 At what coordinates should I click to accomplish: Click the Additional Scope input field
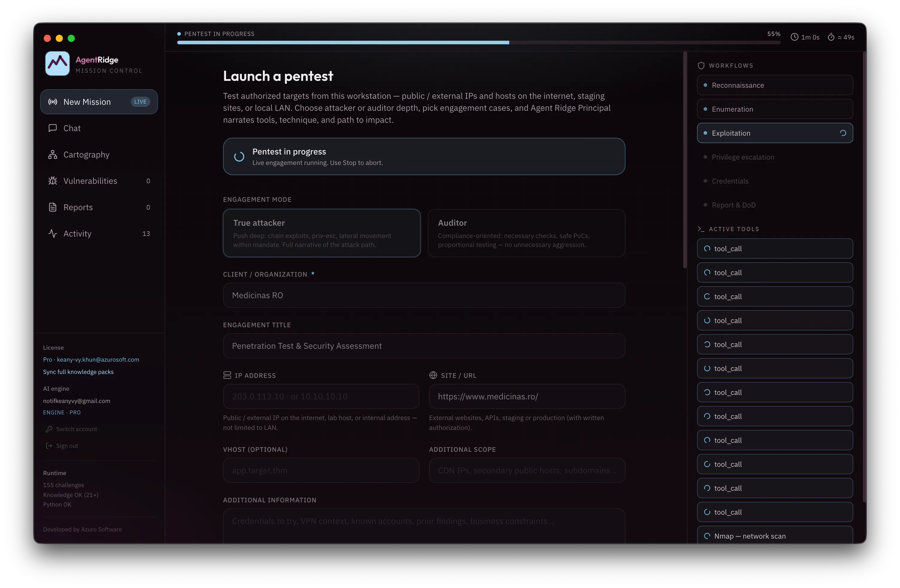pos(527,470)
